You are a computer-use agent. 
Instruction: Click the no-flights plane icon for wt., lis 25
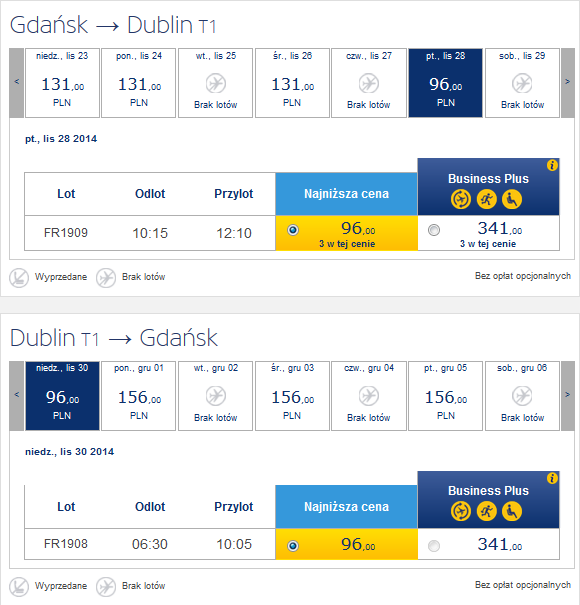pyautogui.click(x=216, y=84)
